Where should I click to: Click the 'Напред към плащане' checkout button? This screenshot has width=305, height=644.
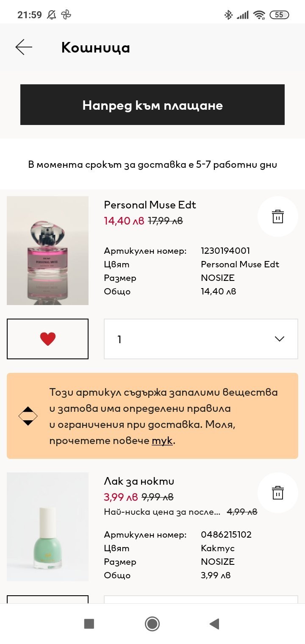[152, 105]
